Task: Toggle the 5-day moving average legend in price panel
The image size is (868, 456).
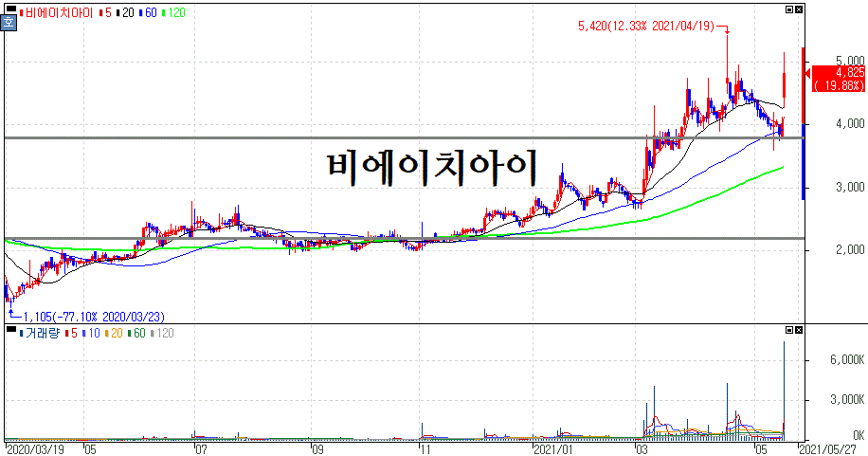Action: [106, 12]
